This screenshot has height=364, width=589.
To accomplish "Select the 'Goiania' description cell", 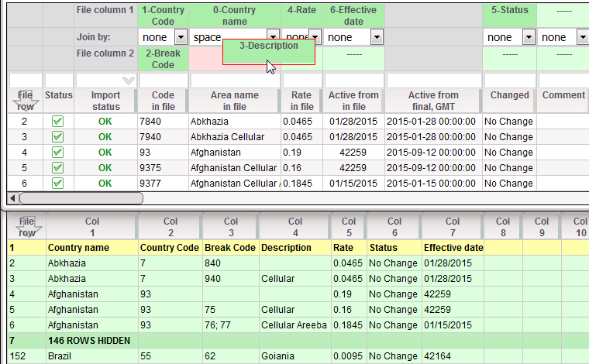I will click(x=295, y=355).
